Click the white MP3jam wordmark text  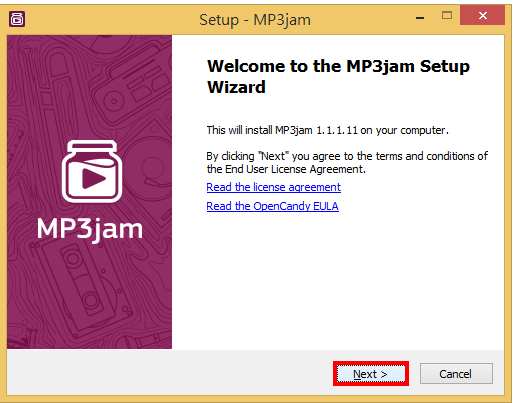tap(90, 229)
